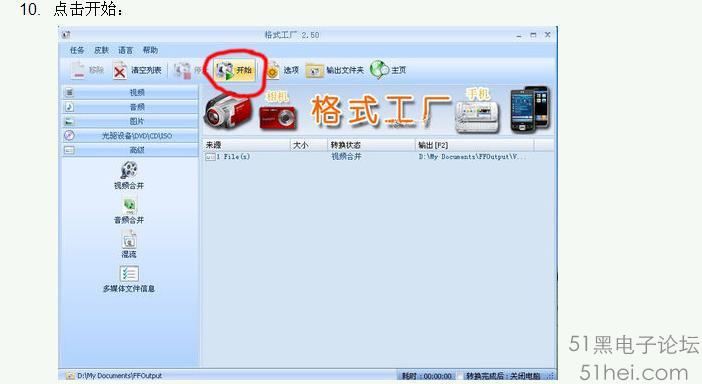702x384 pixels.
Task: Select the 视频合并 film reel icon
Action: [x=129, y=171]
